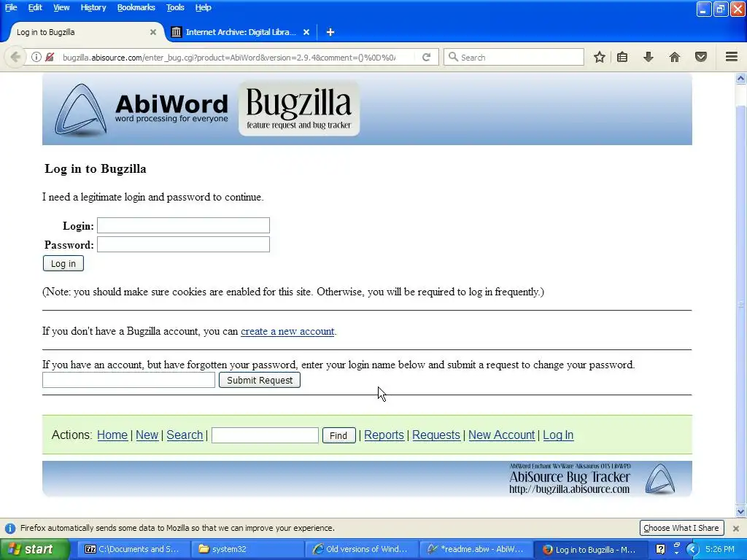Switch to Old versions of Windows taskbar window
The height and width of the screenshot is (560, 747).
361,549
